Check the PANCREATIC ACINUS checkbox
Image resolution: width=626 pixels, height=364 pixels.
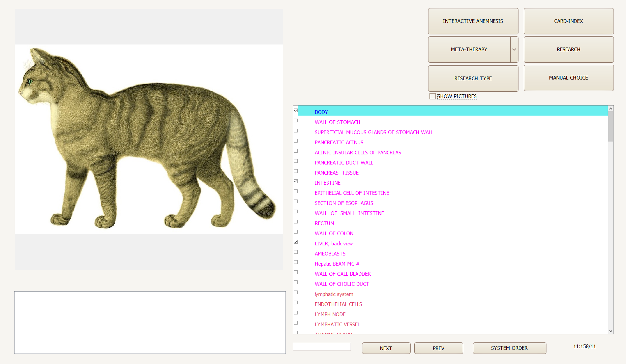pyautogui.click(x=296, y=141)
